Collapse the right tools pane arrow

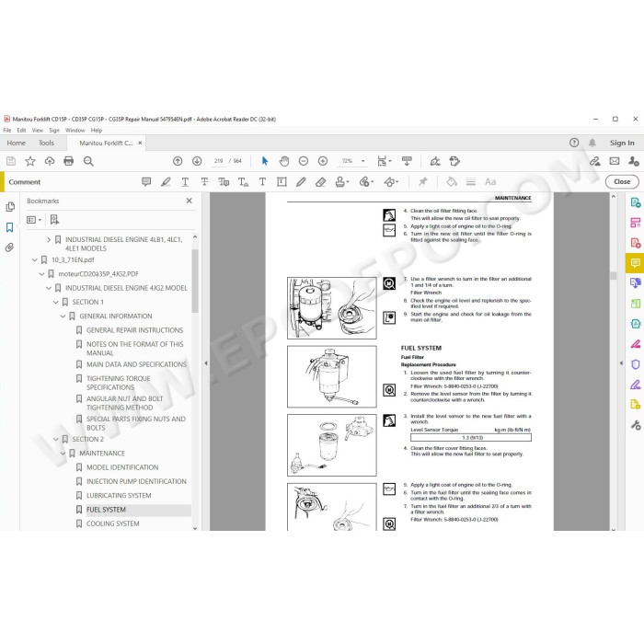(621, 363)
